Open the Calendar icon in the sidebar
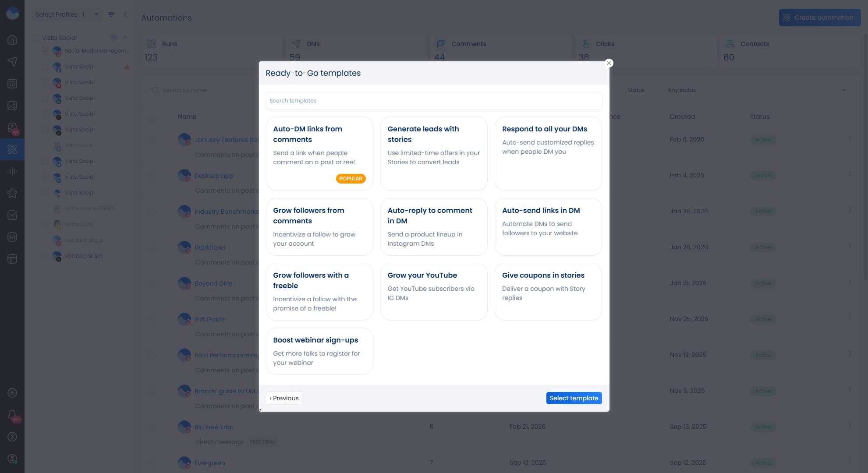Image resolution: width=868 pixels, height=473 pixels. 12,83
